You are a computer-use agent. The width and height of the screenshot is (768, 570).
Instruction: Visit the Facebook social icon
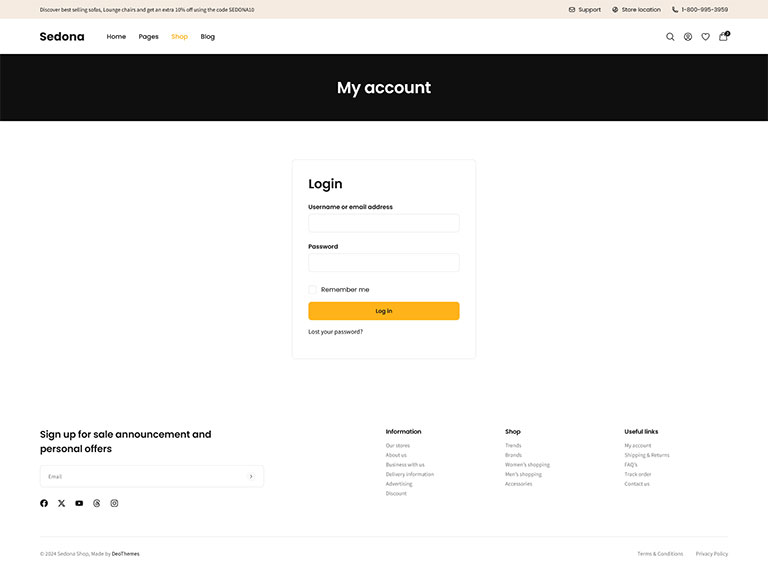click(44, 503)
